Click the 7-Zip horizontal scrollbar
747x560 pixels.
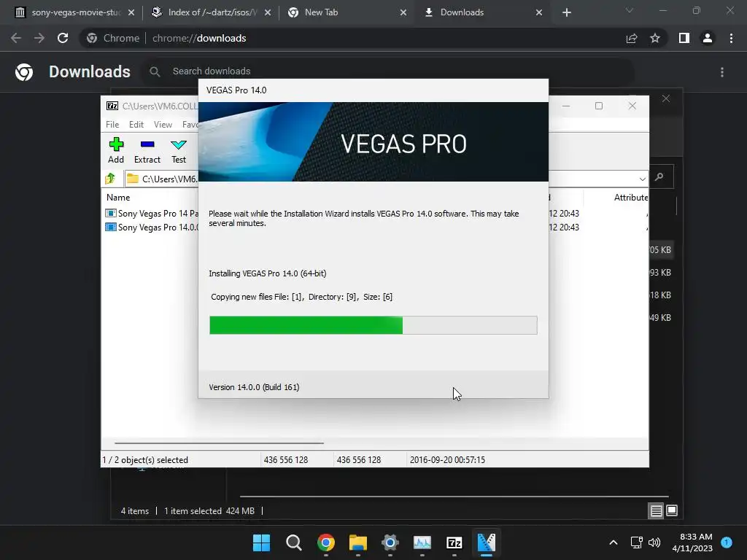[x=219, y=443]
